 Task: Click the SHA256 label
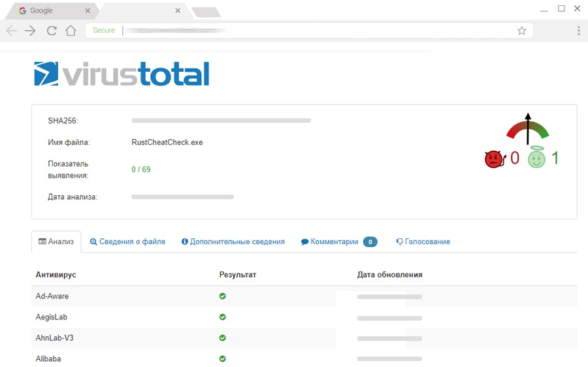[x=63, y=121]
